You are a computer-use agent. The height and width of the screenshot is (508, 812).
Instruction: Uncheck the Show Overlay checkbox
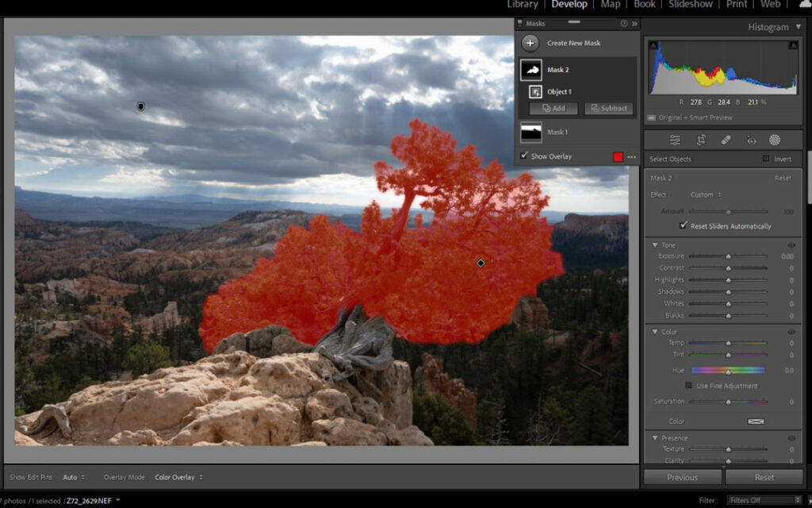(x=524, y=156)
